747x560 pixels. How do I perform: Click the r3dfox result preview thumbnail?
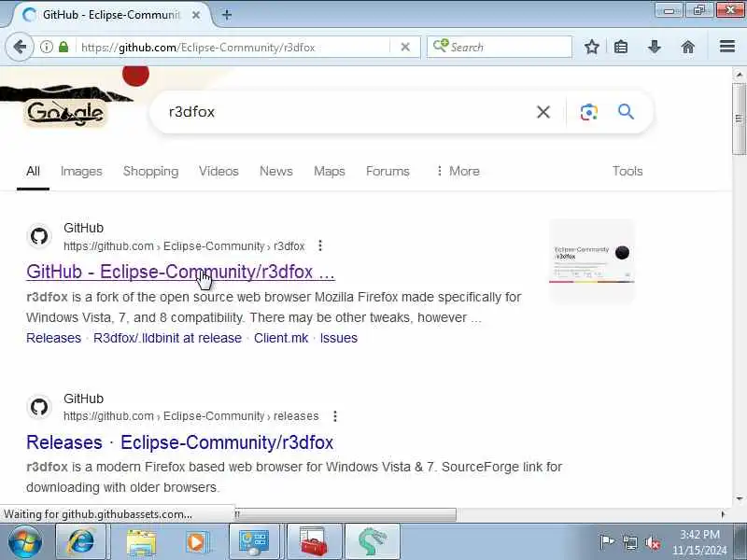(592, 261)
